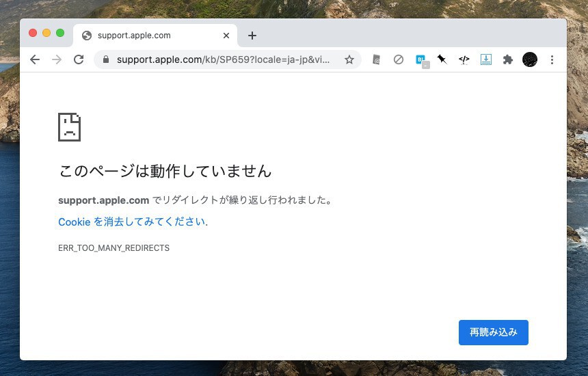Open the grey document-with-@ extension icon
Viewport: 588px width, 376px height.
(x=377, y=59)
